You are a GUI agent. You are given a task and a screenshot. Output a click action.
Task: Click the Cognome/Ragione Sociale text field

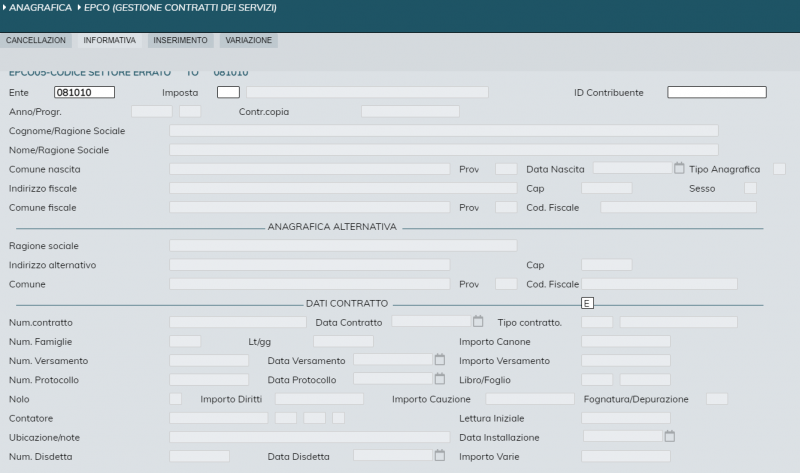(x=443, y=131)
